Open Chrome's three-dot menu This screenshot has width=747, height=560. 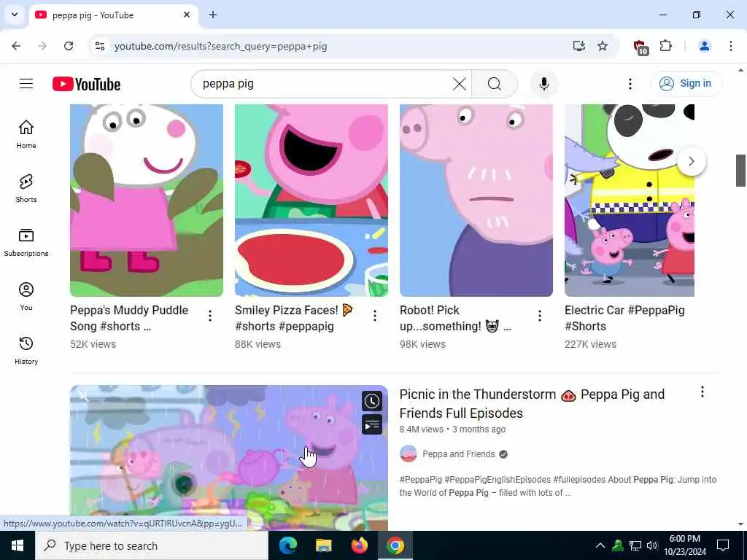tap(731, 46)
